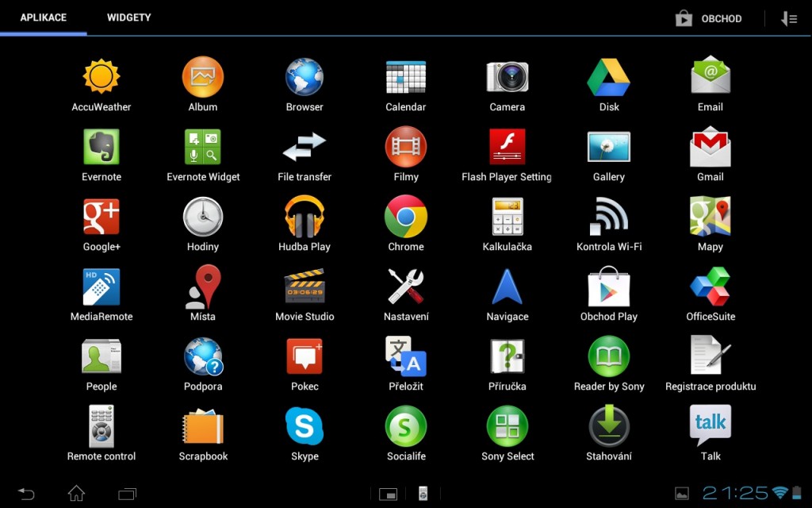Switch to the APLIKACE tab
Screen dimensions: 812x508
pos(44,17)
